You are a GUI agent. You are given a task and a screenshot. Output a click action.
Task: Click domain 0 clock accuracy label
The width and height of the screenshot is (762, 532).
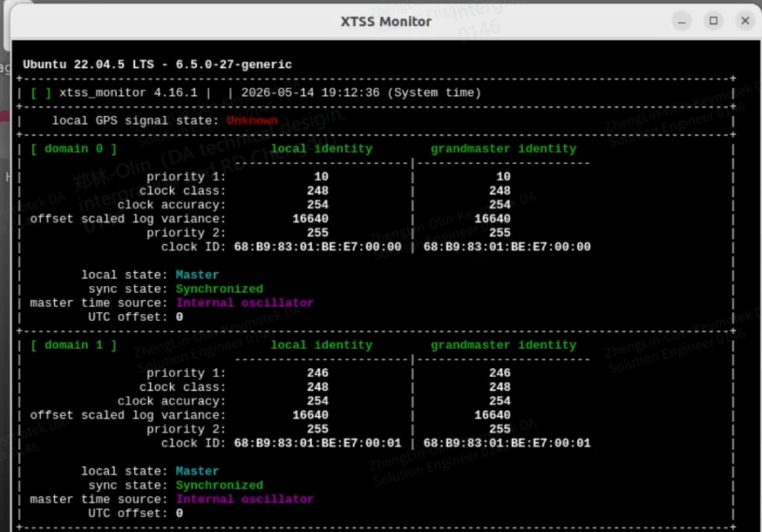tap(172, 205)
